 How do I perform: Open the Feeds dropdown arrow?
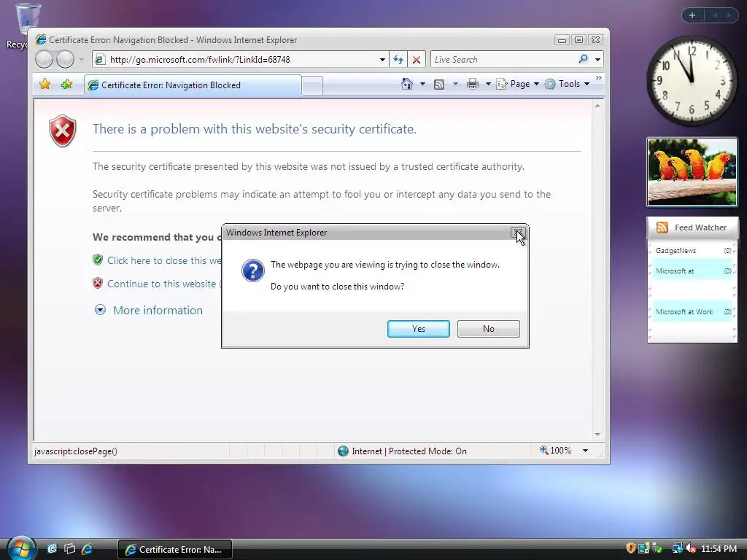[455, 84]
